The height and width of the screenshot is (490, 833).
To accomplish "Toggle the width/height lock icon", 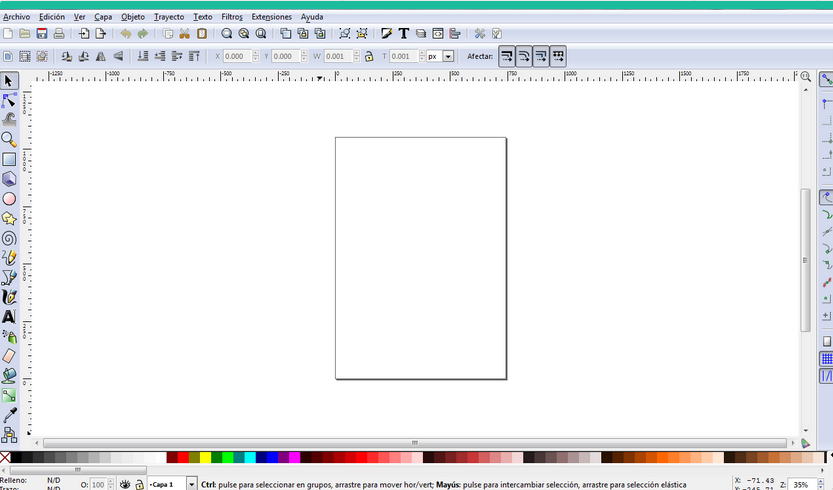I will tap(369, 57).
